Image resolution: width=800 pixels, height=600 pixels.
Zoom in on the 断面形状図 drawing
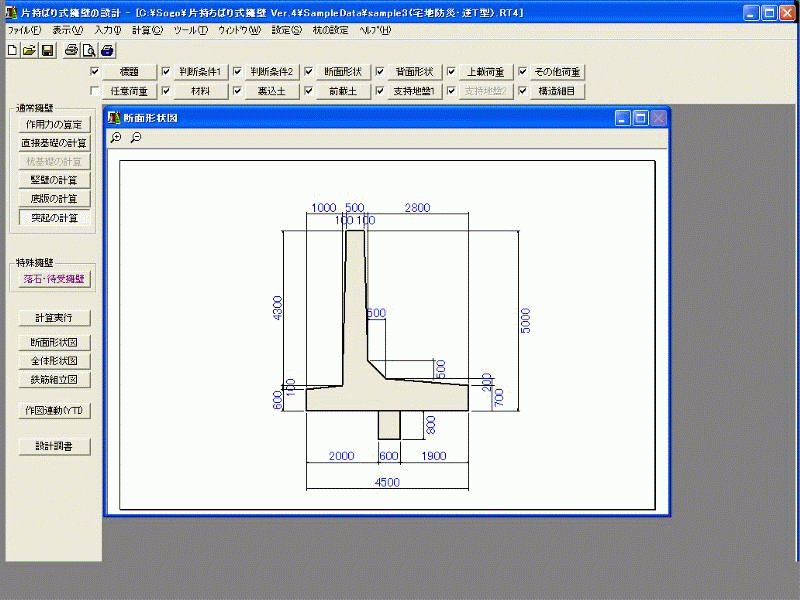[117, 138]
